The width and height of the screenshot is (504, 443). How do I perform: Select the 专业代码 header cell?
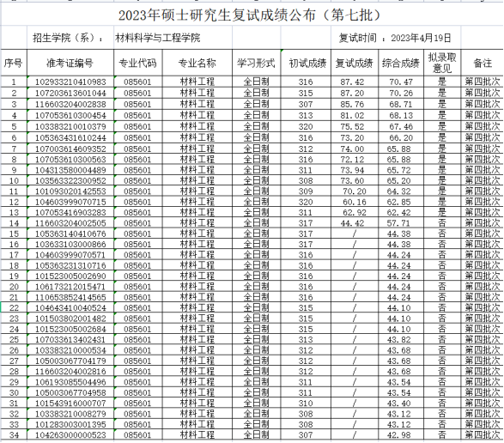138,63
